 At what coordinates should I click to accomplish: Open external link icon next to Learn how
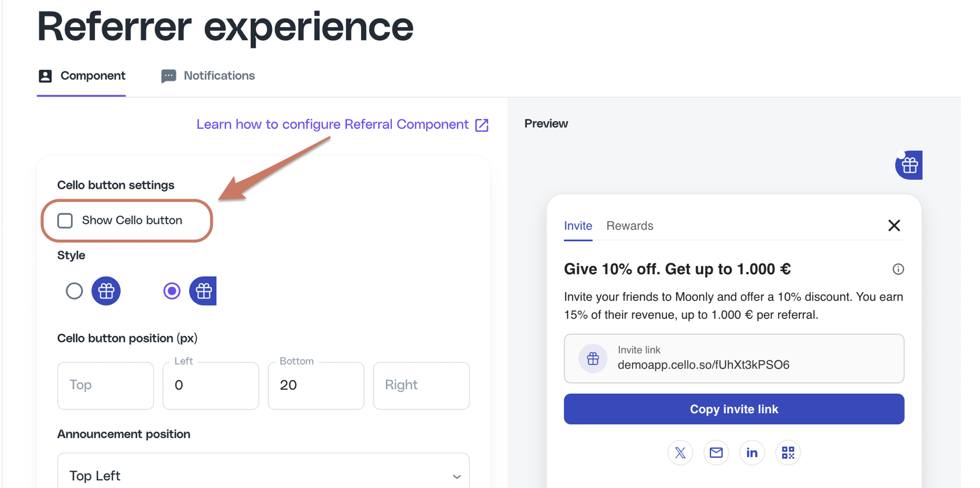click(482, 125)
